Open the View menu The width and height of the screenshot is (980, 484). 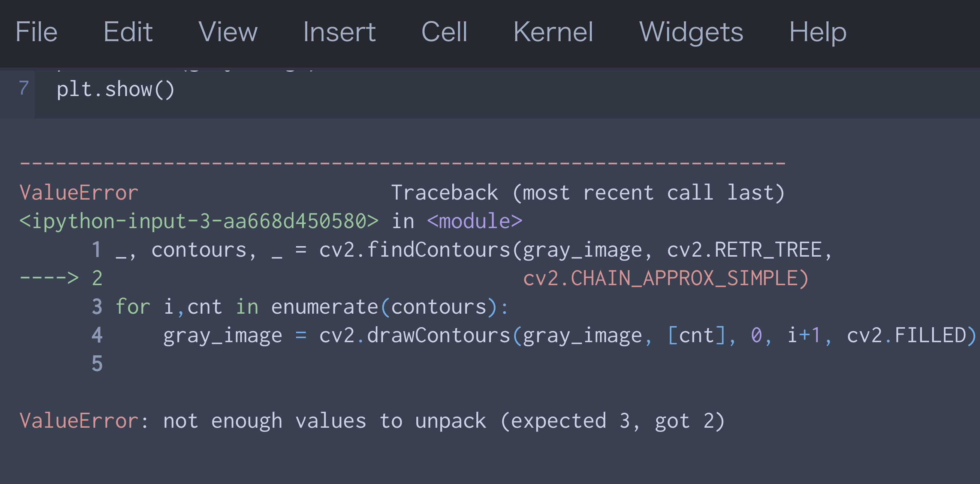(227, 32)
